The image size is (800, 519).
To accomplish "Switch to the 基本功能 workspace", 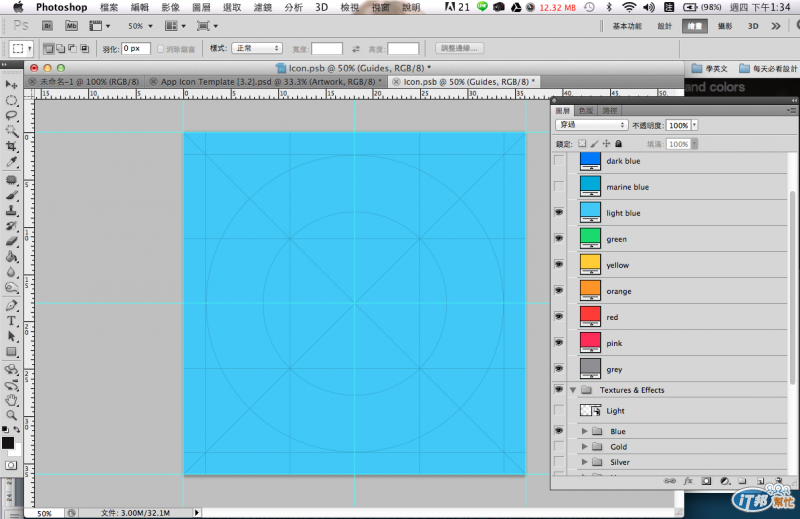I will coord(627,26).
